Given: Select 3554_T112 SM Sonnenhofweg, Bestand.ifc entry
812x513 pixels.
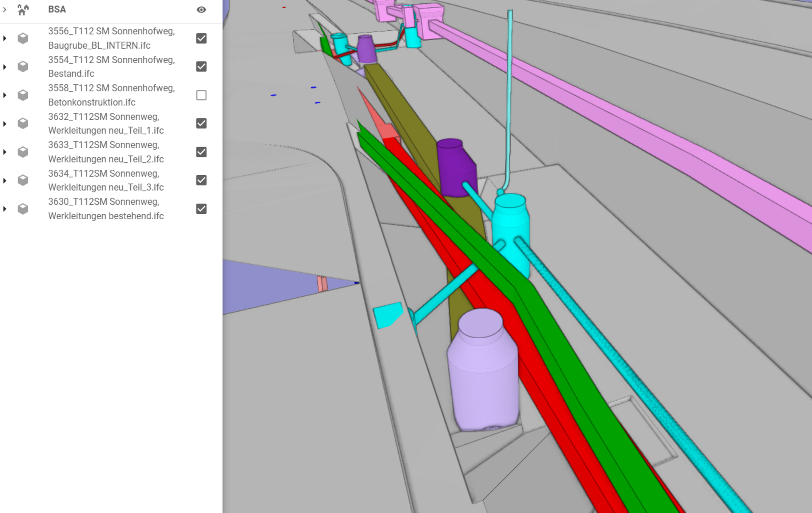Looking at the screenshot, I should [112, 67].
